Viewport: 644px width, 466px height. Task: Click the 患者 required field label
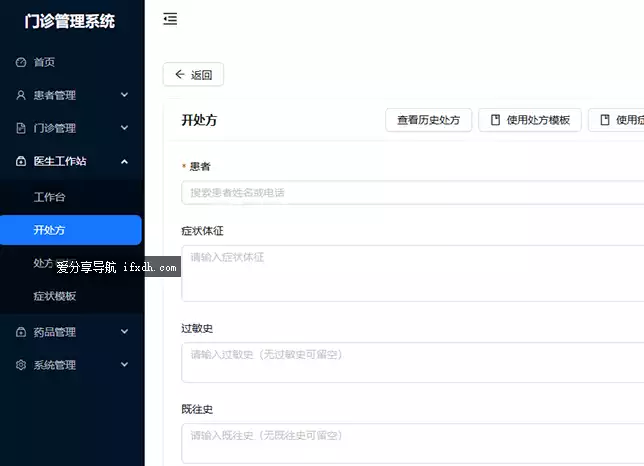click(x=200, y=166)
